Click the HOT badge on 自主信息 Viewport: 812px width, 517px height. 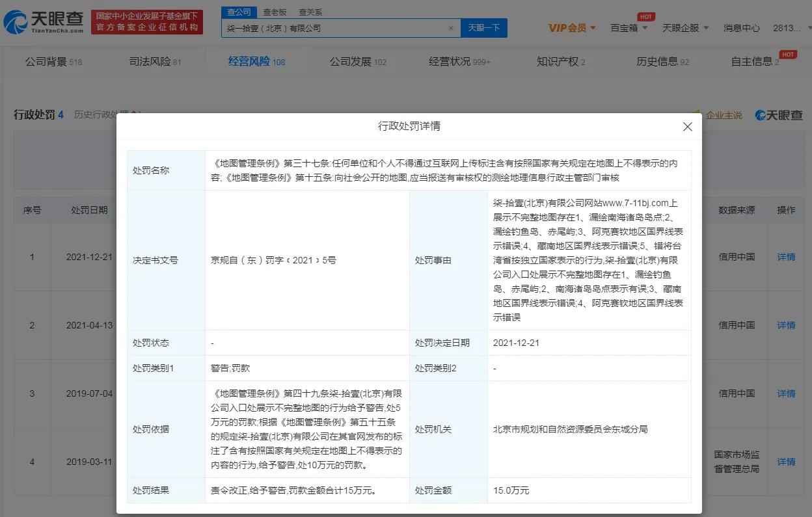(788, 55)
